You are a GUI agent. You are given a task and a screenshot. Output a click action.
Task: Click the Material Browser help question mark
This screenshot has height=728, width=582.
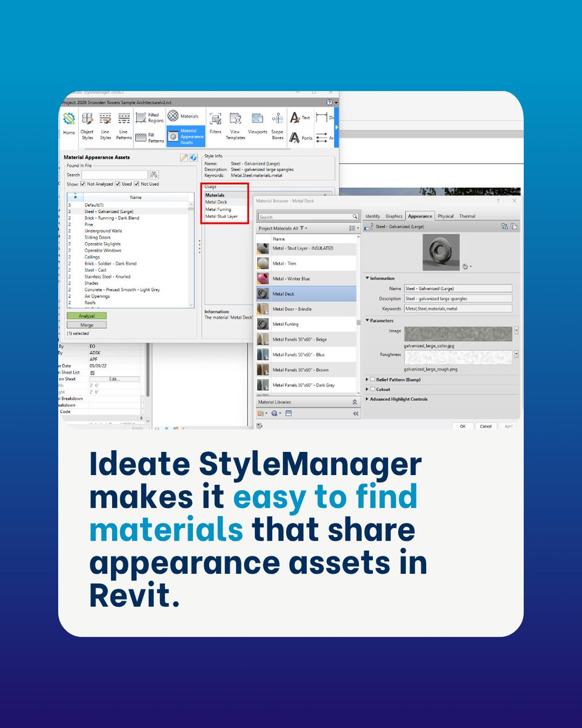point(498,200)
